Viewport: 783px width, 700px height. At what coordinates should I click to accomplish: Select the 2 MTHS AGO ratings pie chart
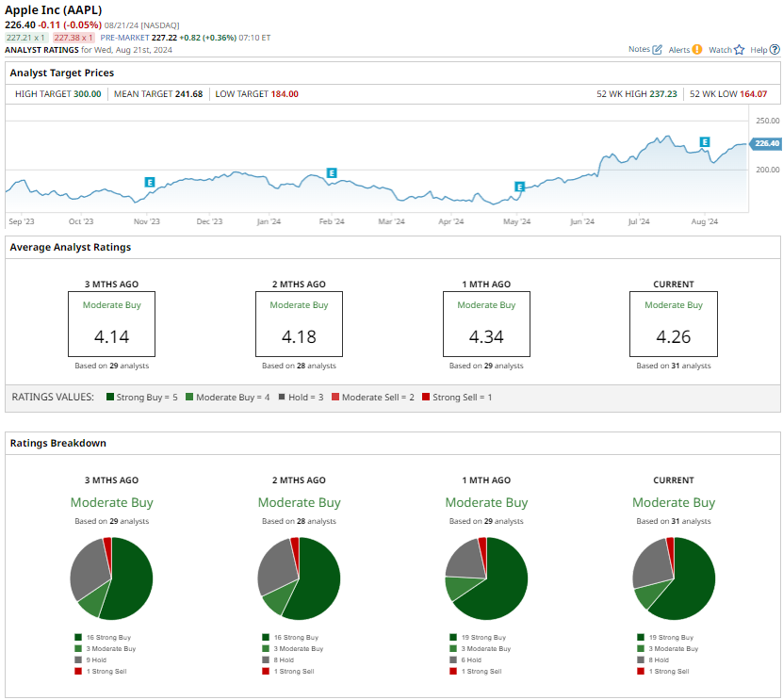pyautogui.click(x=299, y=578)
